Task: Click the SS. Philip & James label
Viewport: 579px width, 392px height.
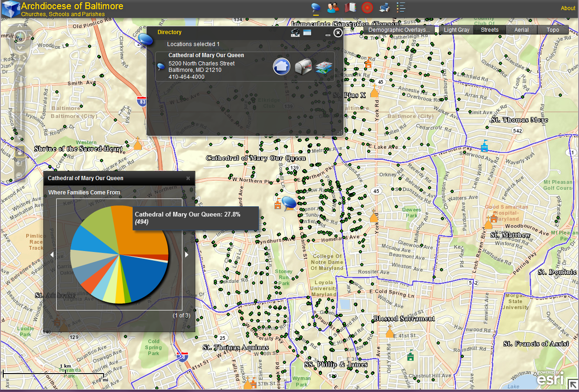Action: pyautogui.click(x=336, y=364)
